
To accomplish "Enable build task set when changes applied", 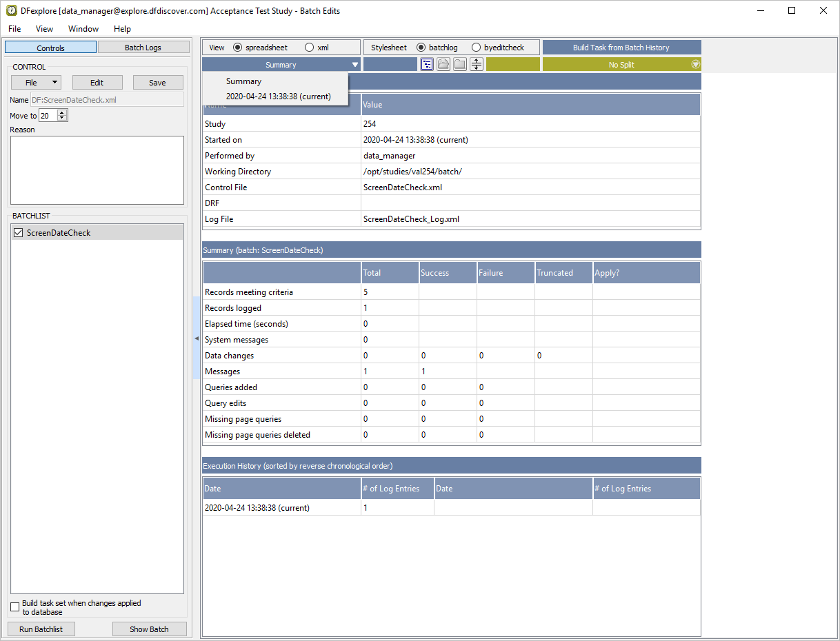I will click(x=15, y=607).
